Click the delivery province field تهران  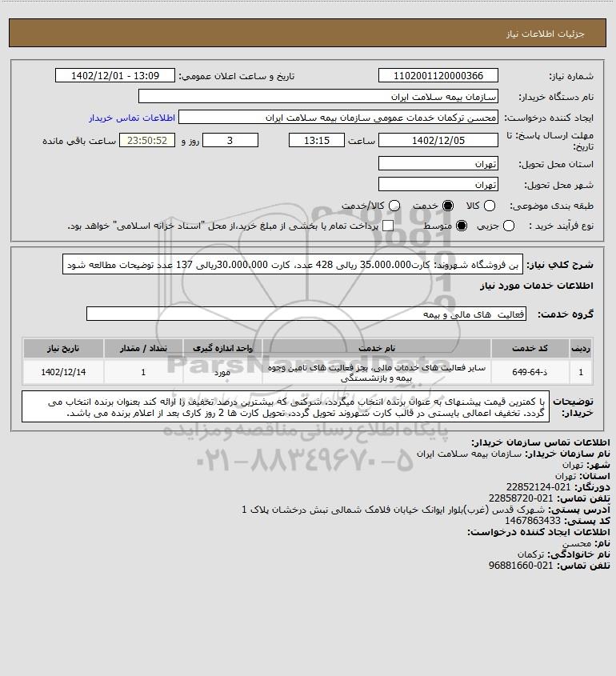tap(438, 163)
